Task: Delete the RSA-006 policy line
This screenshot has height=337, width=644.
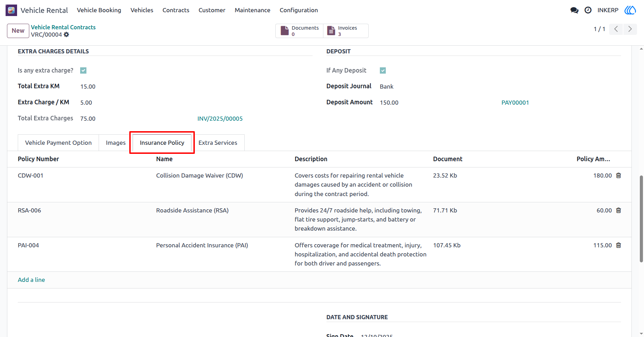Action: tap(619, 210)
